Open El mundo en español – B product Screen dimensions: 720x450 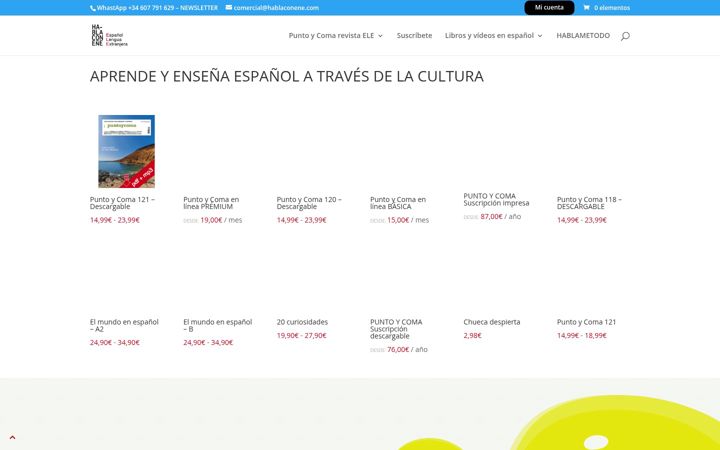218,326
